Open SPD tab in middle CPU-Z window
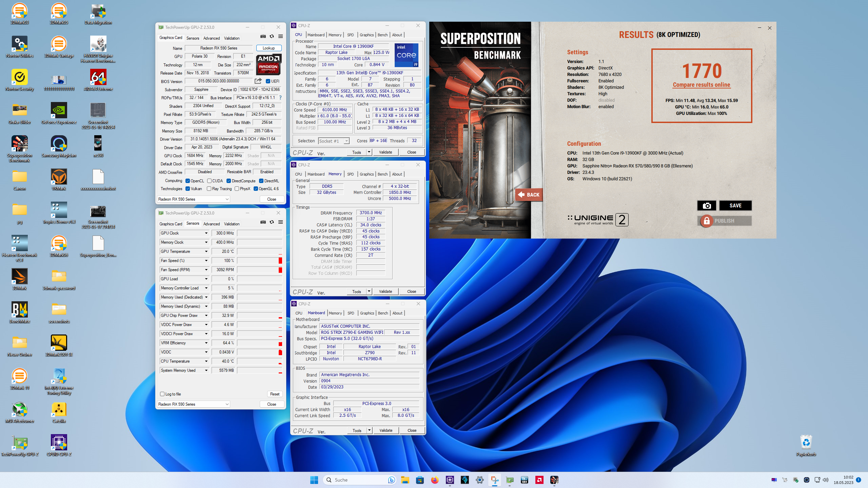 [x=350, y=174]
